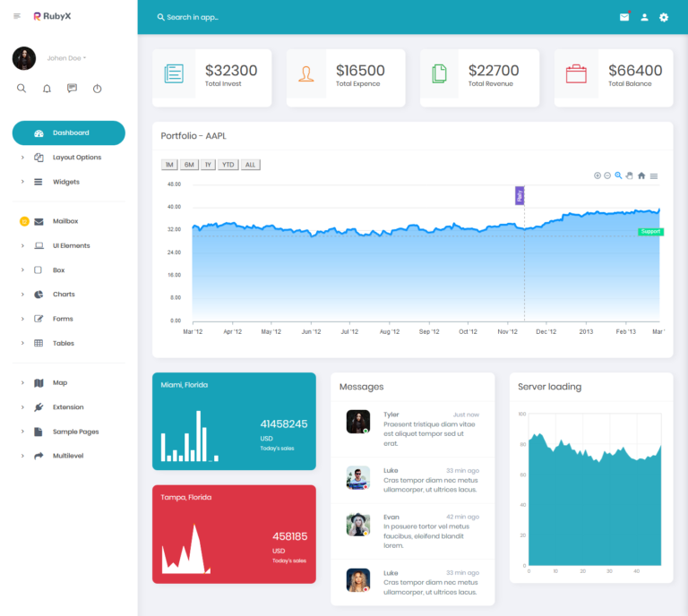
Task: Expand the Widgets chevron
Action: 22,182
